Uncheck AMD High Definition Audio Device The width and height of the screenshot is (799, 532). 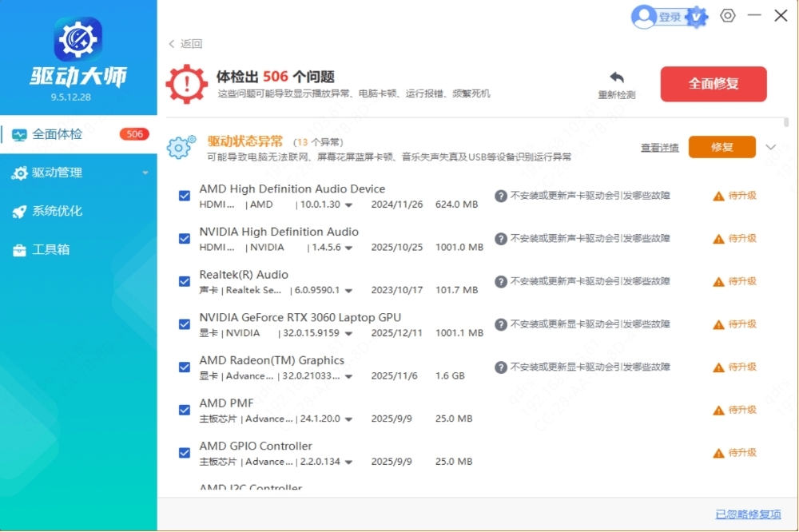click(185, 196)
